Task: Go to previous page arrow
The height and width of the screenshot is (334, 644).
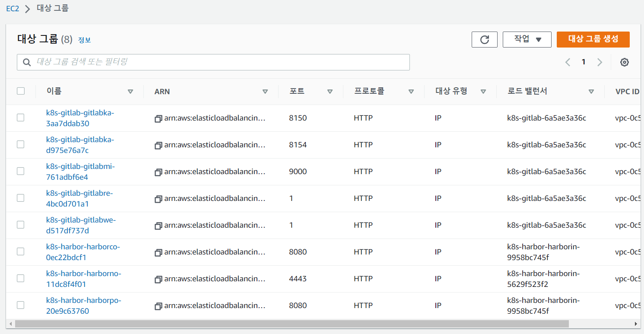Action: (x=568, y=62)
